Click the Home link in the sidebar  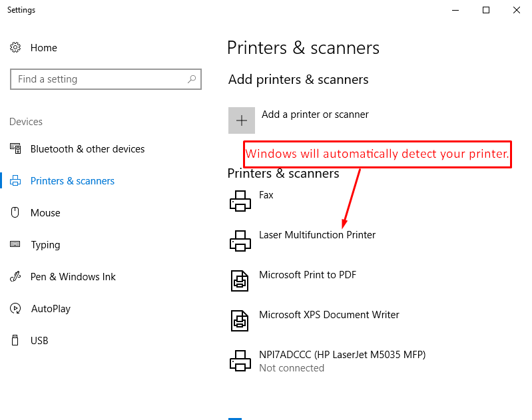[44, 48]
